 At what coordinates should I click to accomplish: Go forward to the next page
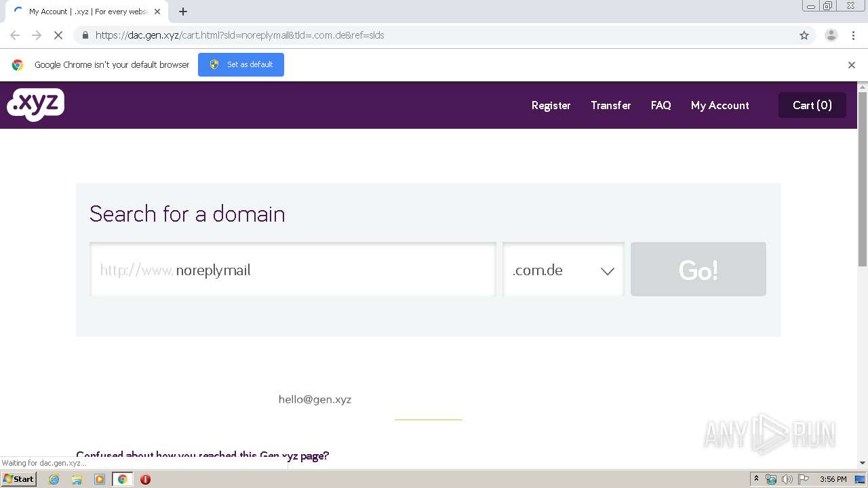37,35
